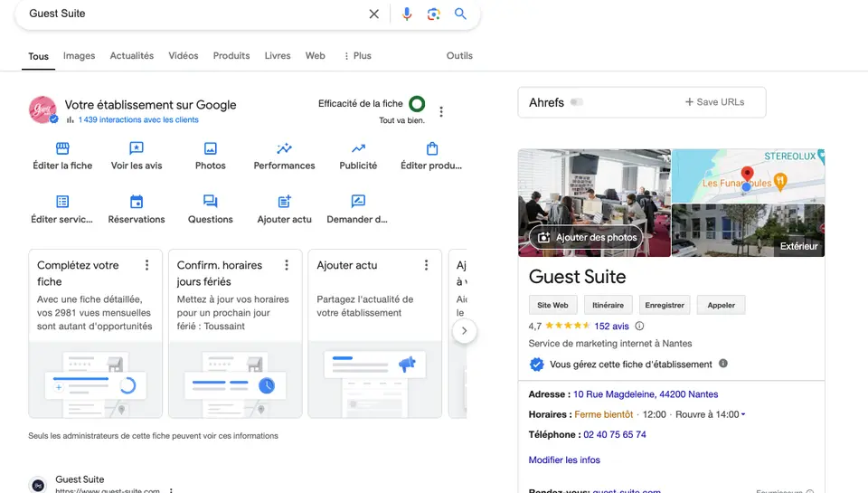Switch to the Vidéos tab

coord(184,56)
